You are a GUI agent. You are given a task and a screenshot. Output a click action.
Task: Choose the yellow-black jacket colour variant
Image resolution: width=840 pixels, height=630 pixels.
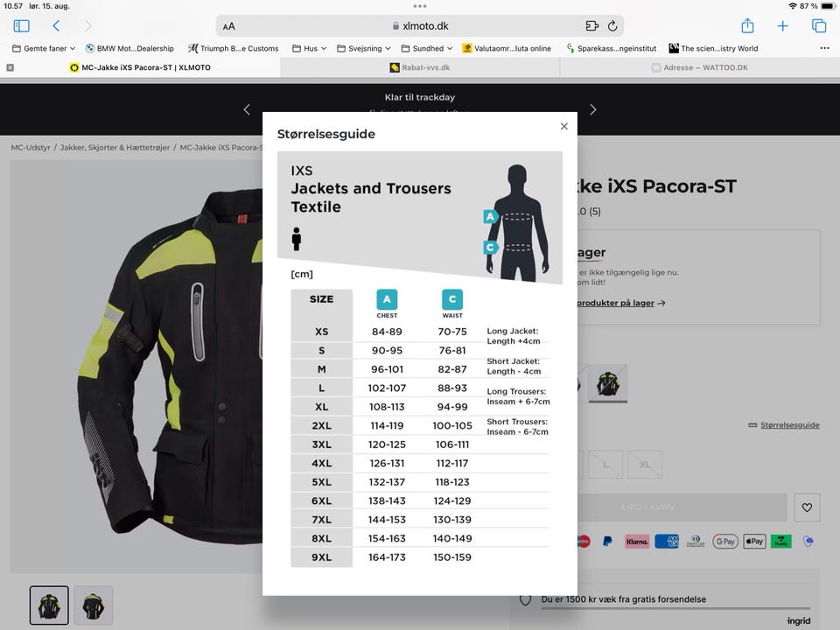coord(607,383)
